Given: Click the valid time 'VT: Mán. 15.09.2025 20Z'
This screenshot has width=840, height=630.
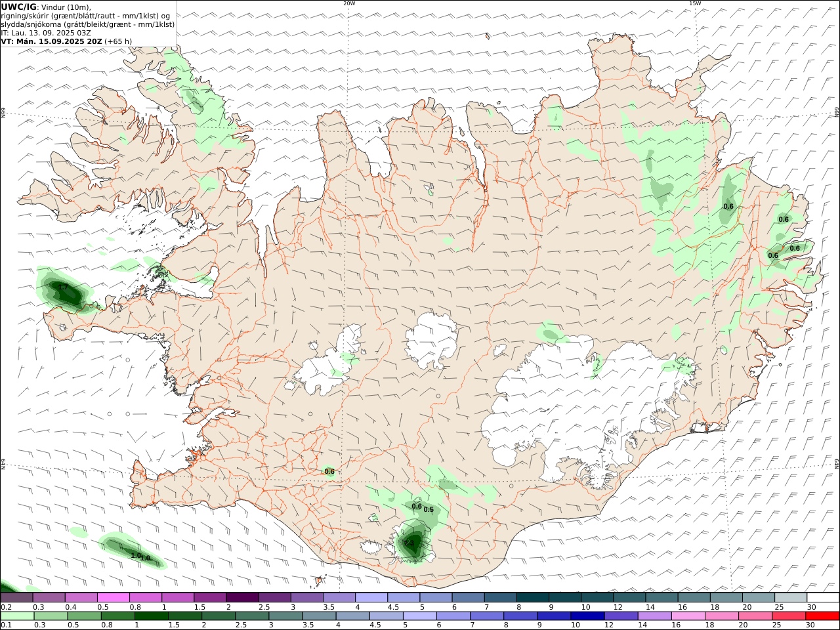Looking at the screenshot, I should [51, 41].
